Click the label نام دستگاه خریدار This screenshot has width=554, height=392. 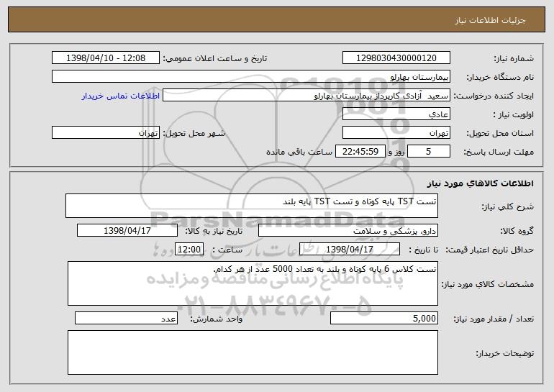click(500, 78)
